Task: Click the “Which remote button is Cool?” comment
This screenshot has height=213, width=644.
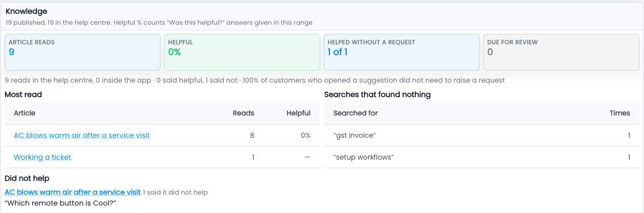Action: click(61, 203)
